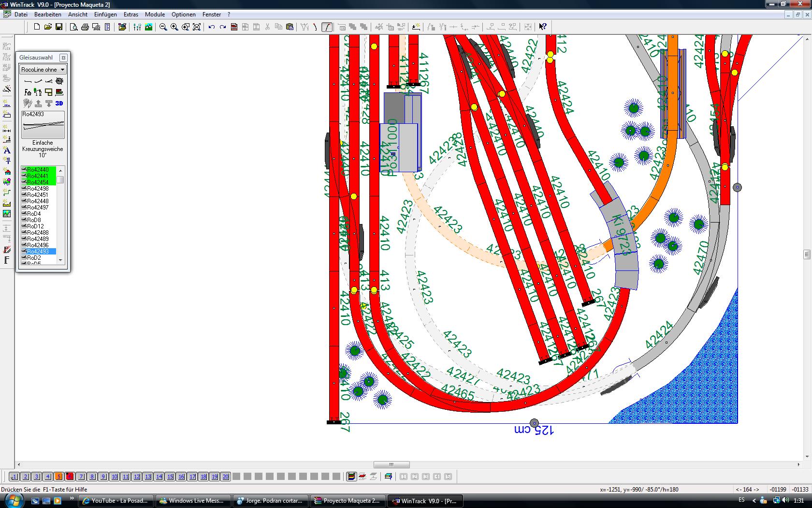This screenshot has height=508, width=812.
Task: Toggle layer 5 button in bottom bar
Action: click(59, 477)
